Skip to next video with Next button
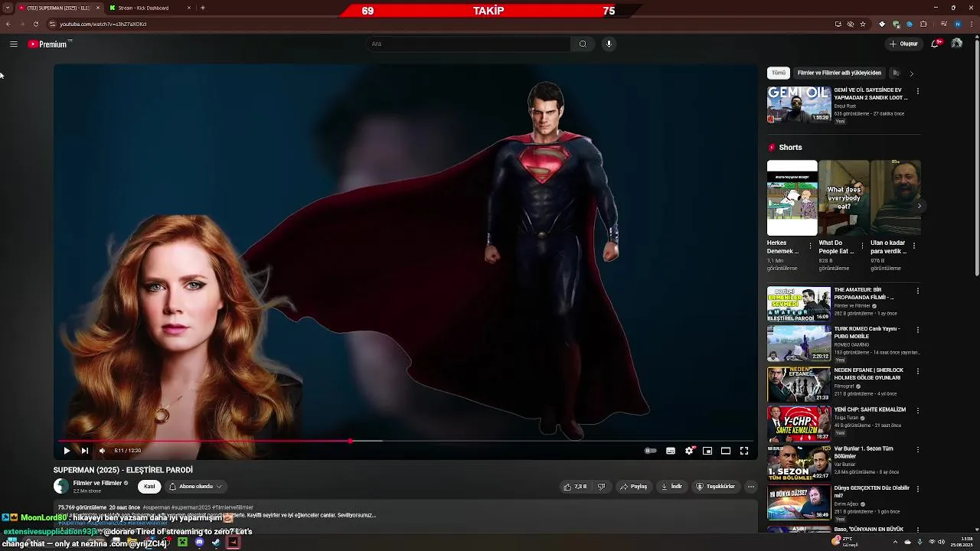Viewport: 980px width, 551px height. 84,451
